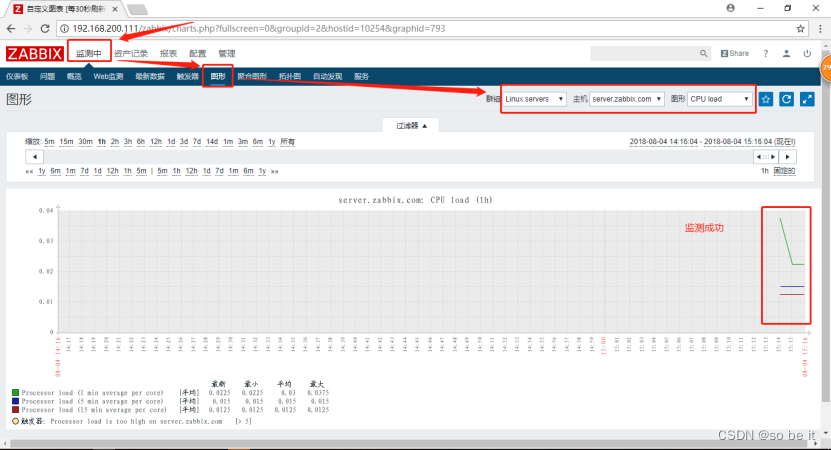This screenshot has width=831, height=450.
Task: Set zoom to 所有 (all)
Action: click(288, 142)
